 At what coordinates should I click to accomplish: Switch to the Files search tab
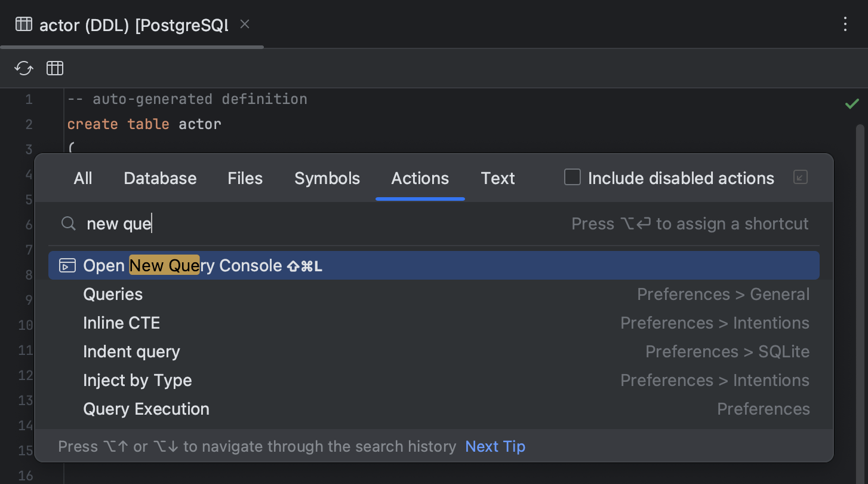pyautogui.click(x=245, y=178)
